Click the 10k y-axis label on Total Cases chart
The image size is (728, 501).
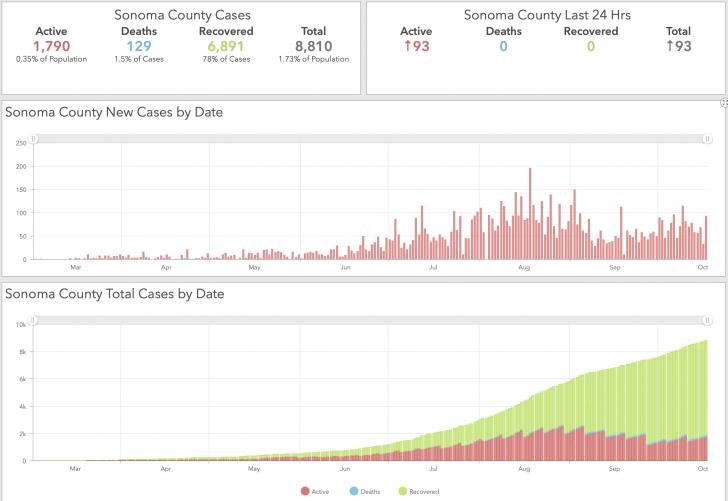pos(21,325)
